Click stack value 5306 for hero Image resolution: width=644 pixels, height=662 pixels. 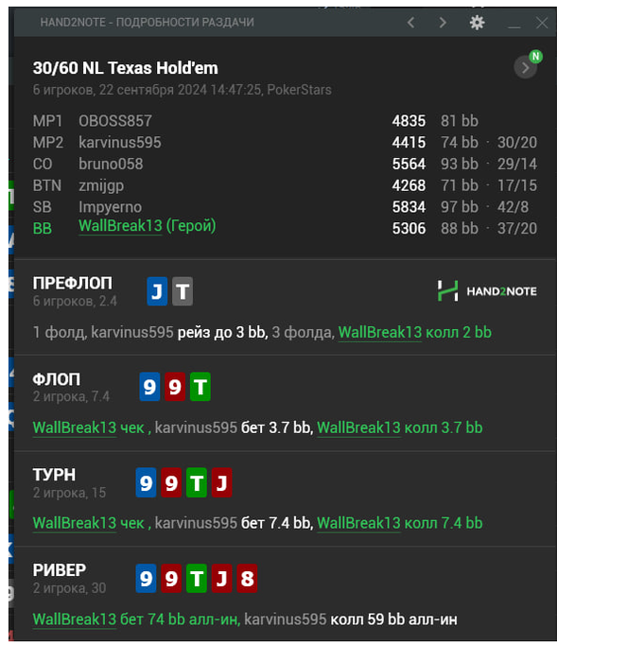(x=409, y=229)
